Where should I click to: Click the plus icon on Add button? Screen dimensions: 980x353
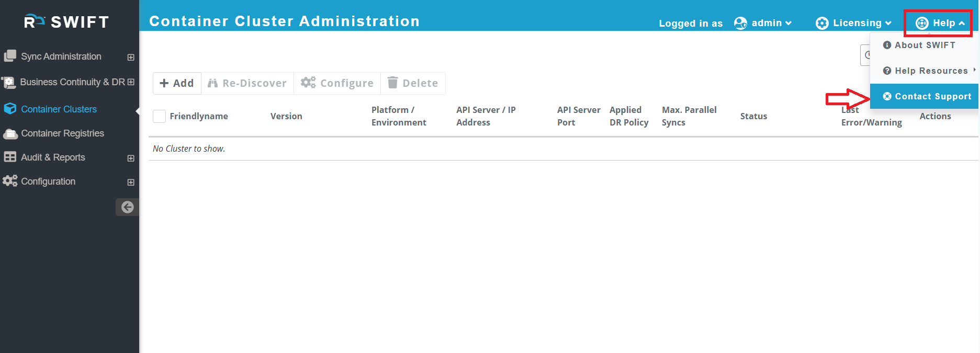(x=164, y=83)
